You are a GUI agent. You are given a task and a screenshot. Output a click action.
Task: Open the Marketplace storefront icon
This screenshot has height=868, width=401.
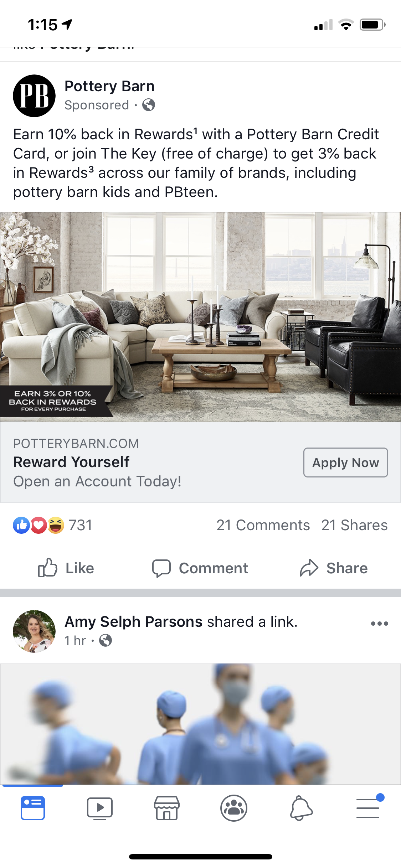(x=166, y=808)
